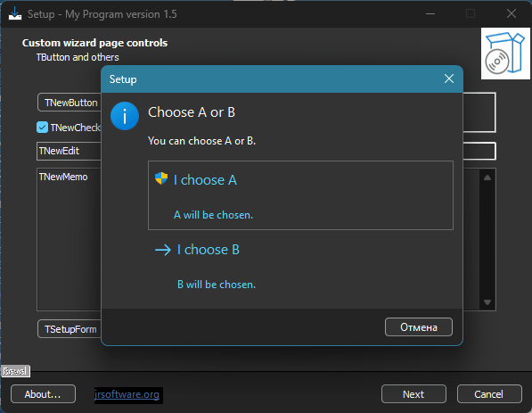Click the arrow icon beside I choose B
Screen dimensions: 532x413
click(163, 251)
